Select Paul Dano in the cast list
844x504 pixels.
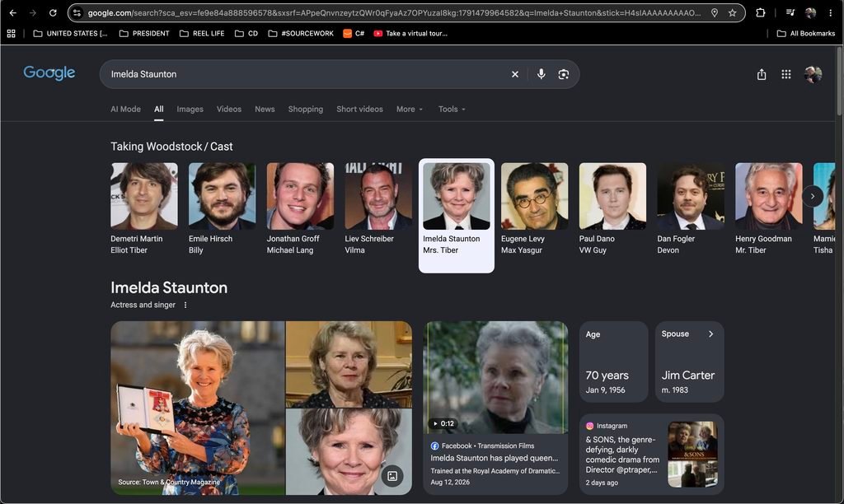coord(612,209)
